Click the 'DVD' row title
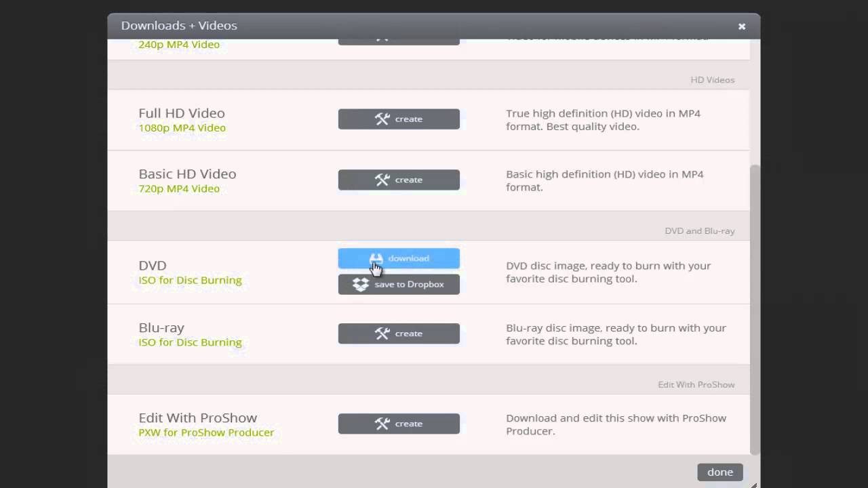The height and width of the screenshot is (488, 868). click(x=153, y=266)
